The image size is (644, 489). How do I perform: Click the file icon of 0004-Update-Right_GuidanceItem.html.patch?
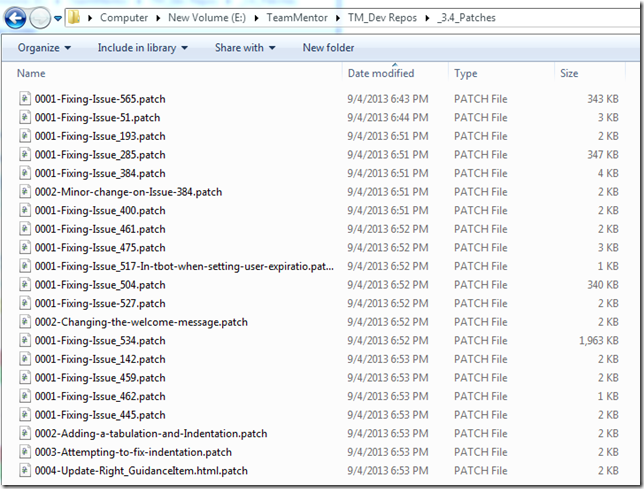[x=25, y=471]
